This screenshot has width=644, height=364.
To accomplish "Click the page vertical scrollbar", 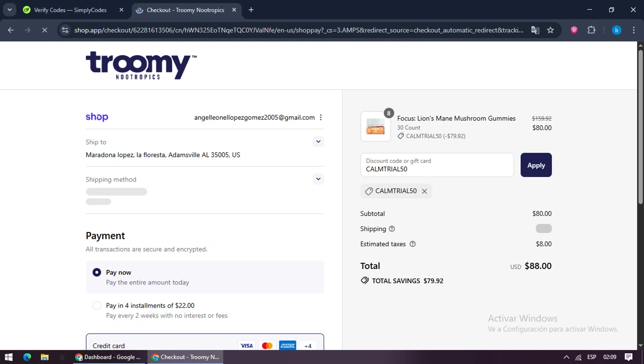I will pos(641,127).
